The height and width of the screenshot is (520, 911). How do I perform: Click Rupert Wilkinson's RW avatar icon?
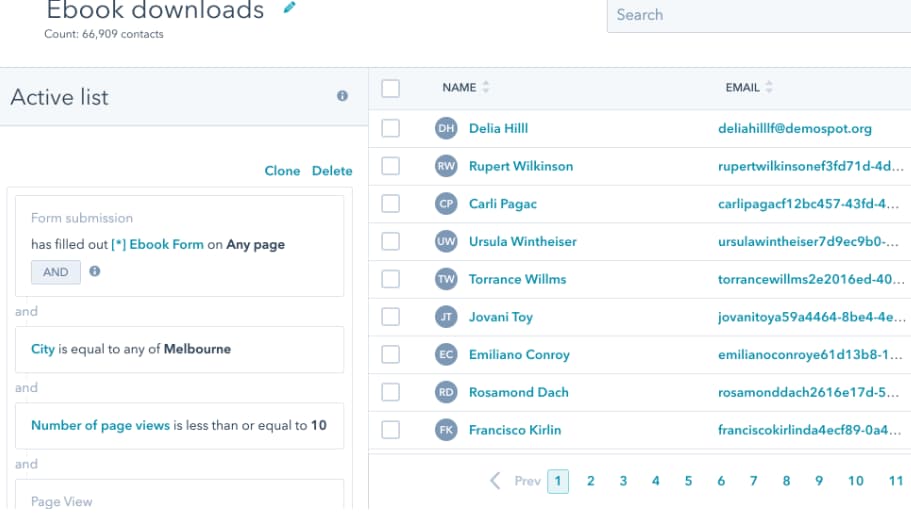point(446,166)
